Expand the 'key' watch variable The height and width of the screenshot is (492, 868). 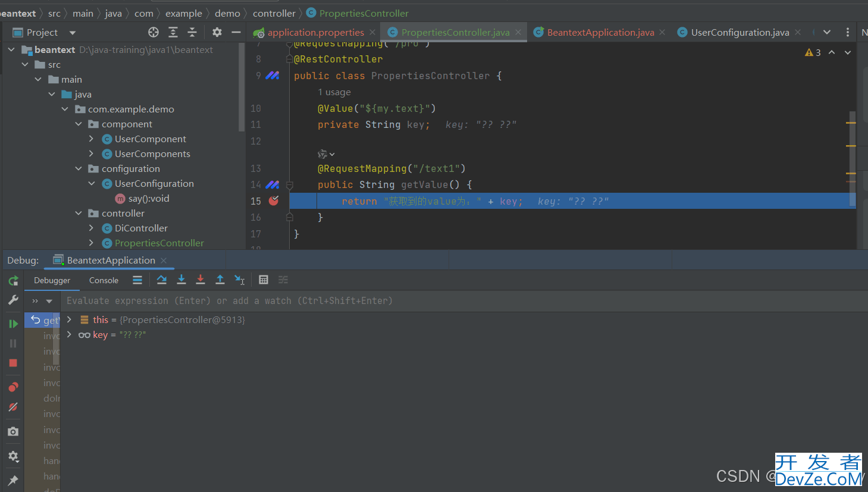pyautogui.click(x=70, y=334)
